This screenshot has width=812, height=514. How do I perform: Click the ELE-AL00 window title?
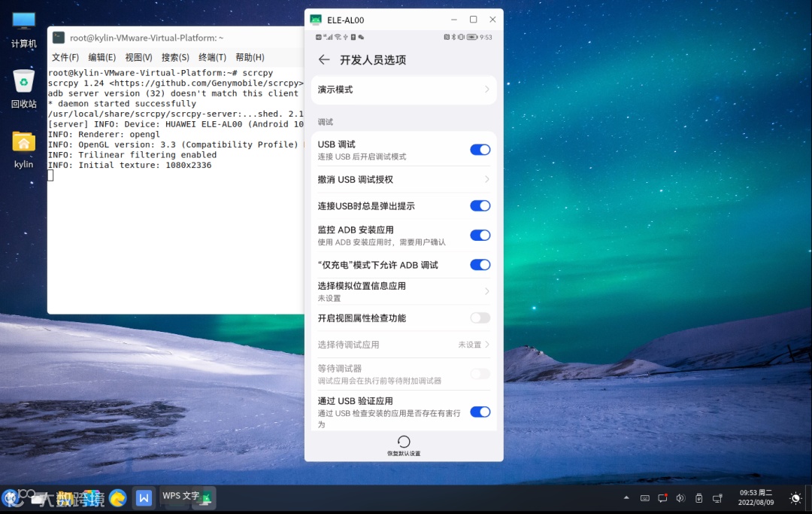345,20
